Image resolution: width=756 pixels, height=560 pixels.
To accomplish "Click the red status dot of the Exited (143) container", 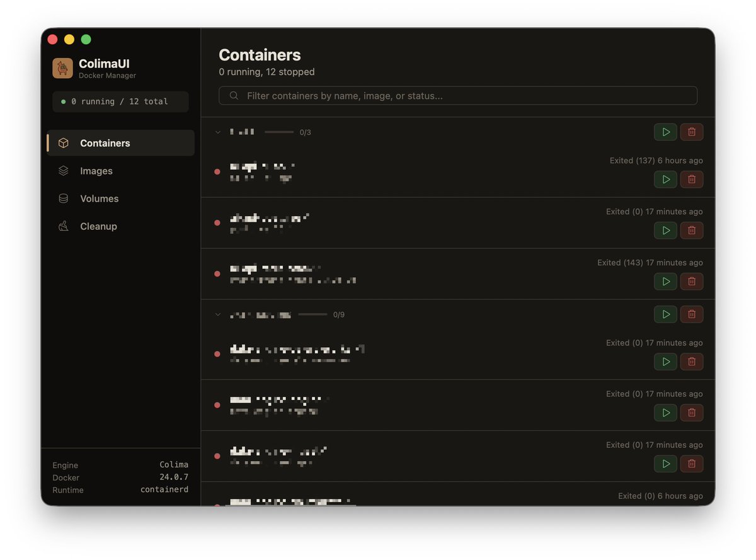I will tap(217, 273).
